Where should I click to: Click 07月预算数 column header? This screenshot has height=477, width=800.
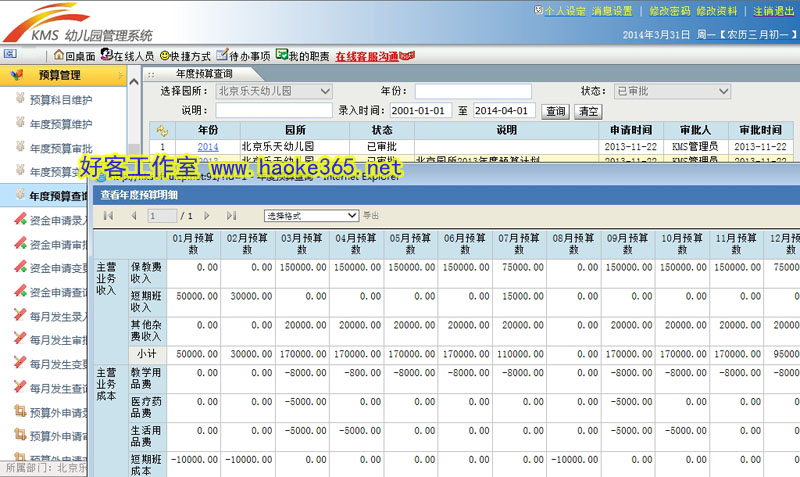coord(519,244)
